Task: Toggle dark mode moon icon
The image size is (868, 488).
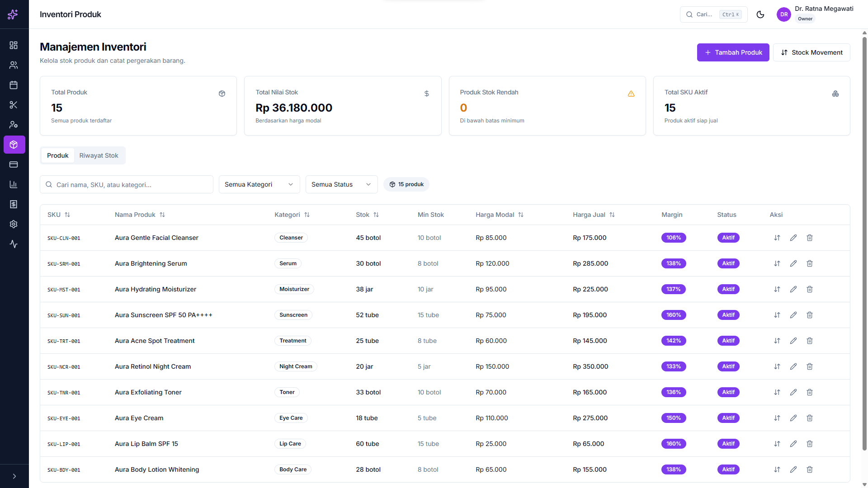Action: (x=760, y=14)
